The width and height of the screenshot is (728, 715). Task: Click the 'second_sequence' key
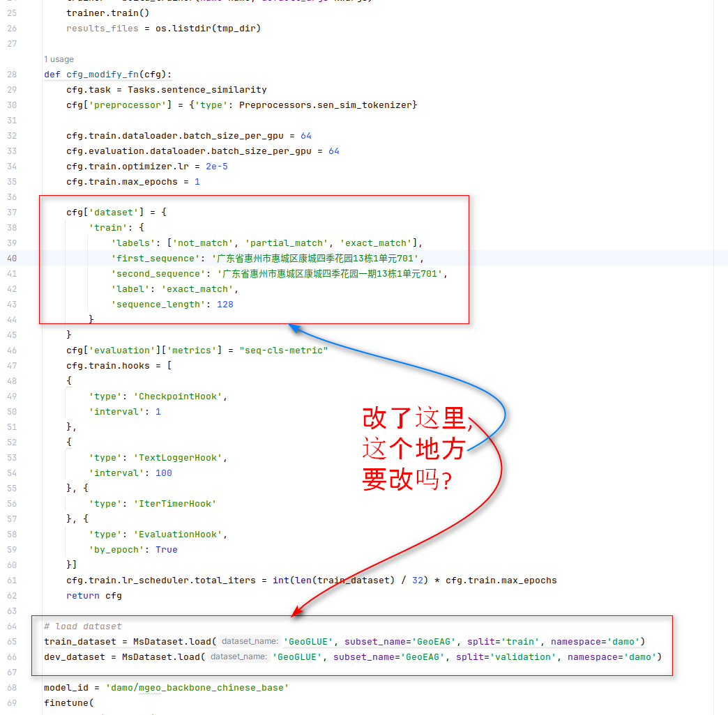tap(158, 273)
